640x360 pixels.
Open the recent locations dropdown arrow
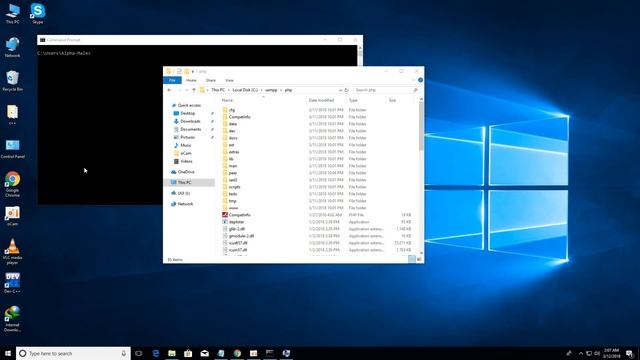point(187,90)
